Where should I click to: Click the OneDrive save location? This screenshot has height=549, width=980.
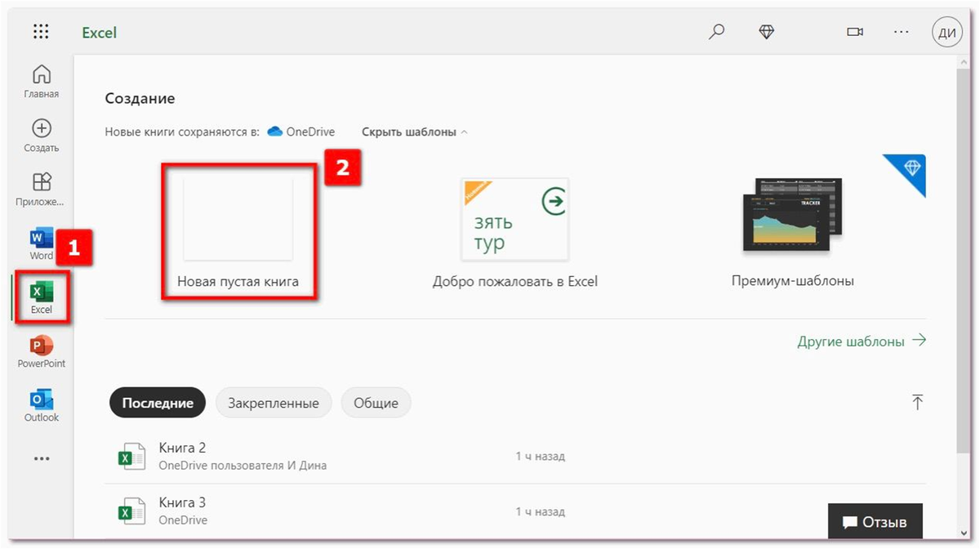301,132
